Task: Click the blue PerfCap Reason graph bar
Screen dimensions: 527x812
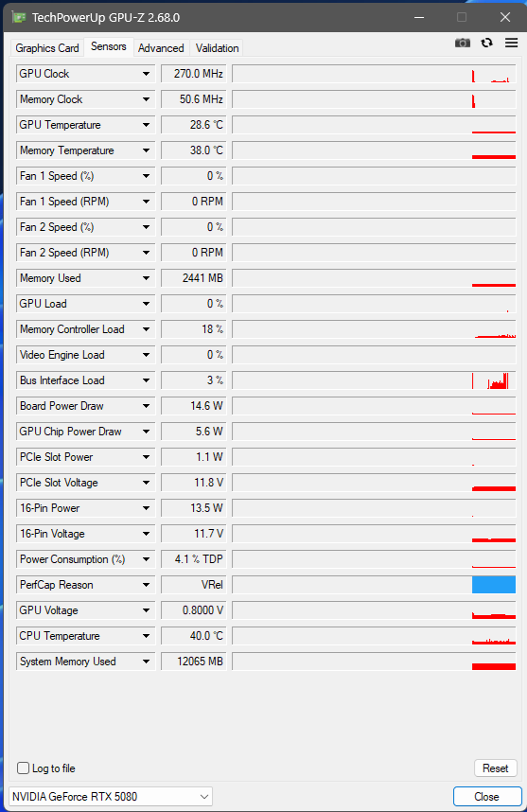Action: click(x=494, y=585)
